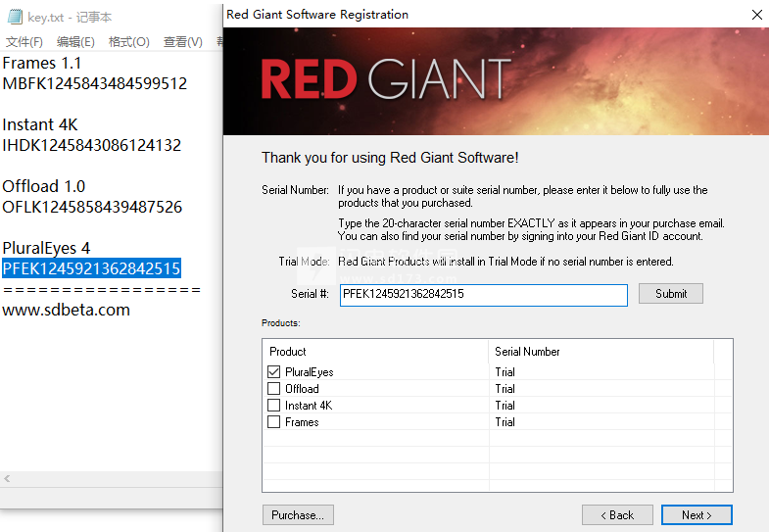Click inside the Serial # input field
The width and height of the screenshot is (769, 532).
tap(484, 295)
